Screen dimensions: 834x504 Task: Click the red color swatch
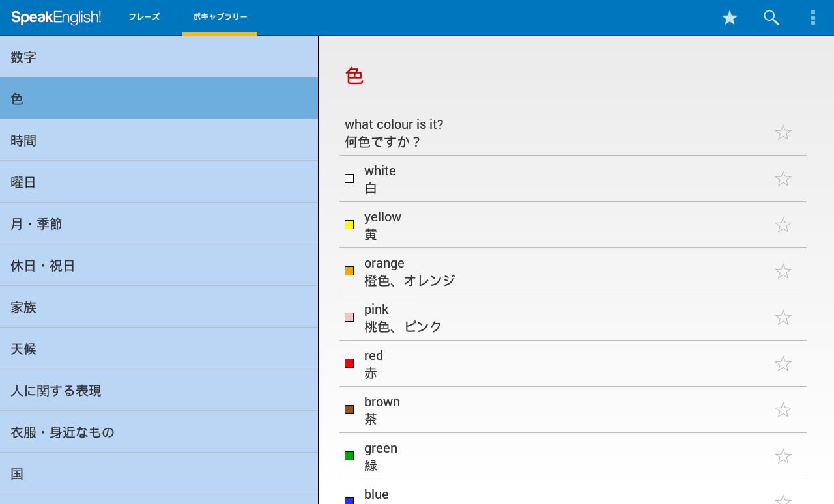coord(349,363)
